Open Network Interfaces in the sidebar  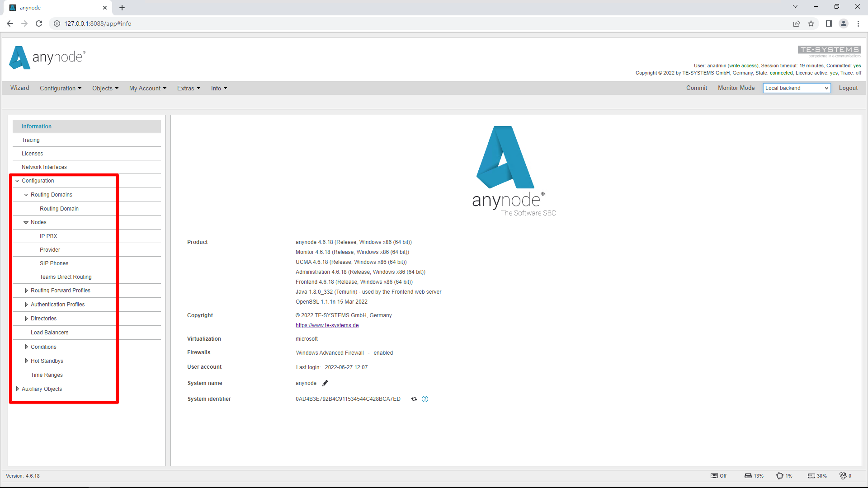(87, 167)
